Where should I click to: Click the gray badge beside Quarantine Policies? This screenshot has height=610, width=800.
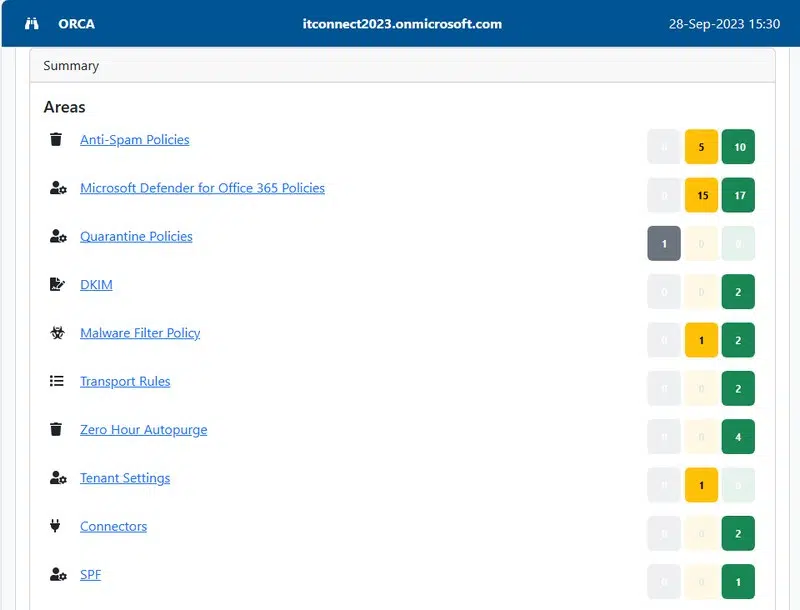tap(663, 243)
